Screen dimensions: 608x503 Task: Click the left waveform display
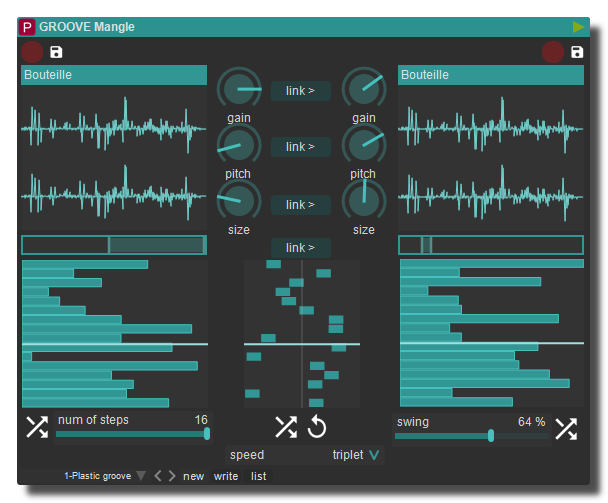coord(113,157)
